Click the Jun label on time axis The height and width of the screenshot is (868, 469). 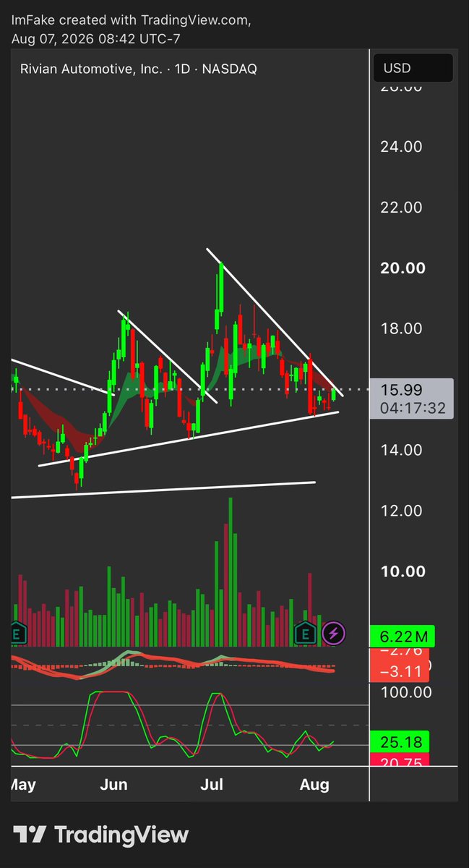tap(113, 785)
